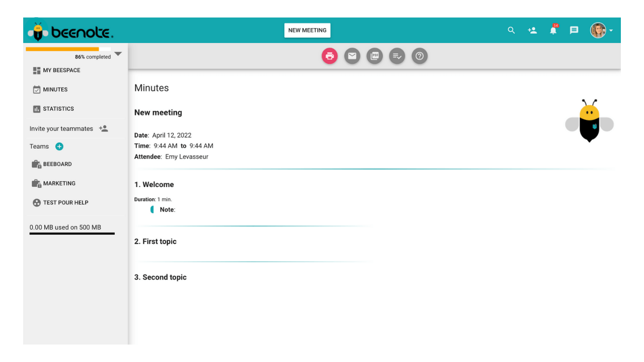Click the STATISTICS chart icon
The image size is (644, 362).
pos(36,109)
